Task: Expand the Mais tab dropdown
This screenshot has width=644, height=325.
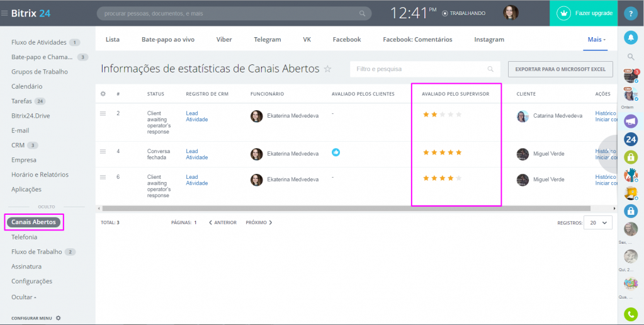Action: (x=596, y=40)
